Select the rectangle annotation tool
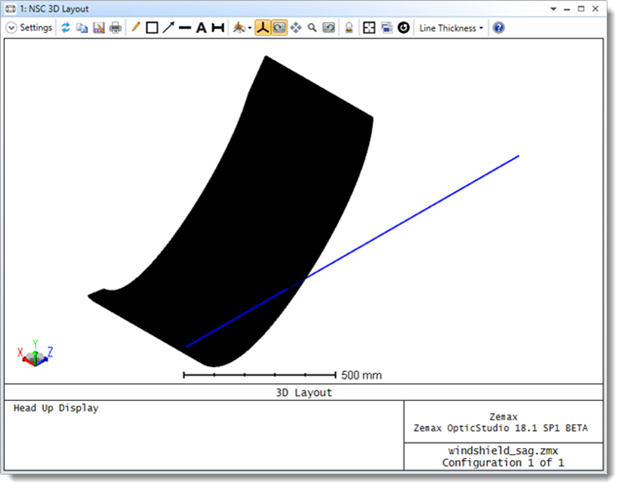This screenshot has height=488, width=621. click(x=152, y=28)
